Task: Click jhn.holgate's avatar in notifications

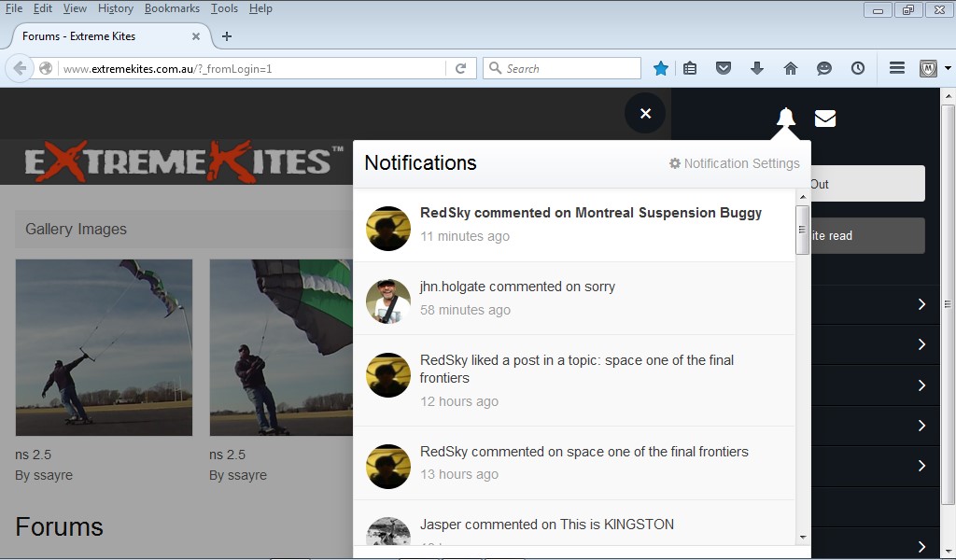Action: [387, 301]
